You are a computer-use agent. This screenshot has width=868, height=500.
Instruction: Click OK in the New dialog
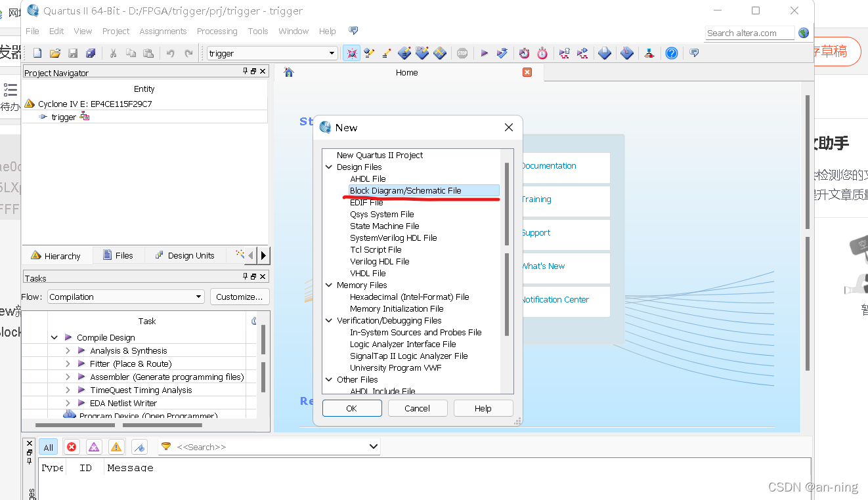click(352, 408)
